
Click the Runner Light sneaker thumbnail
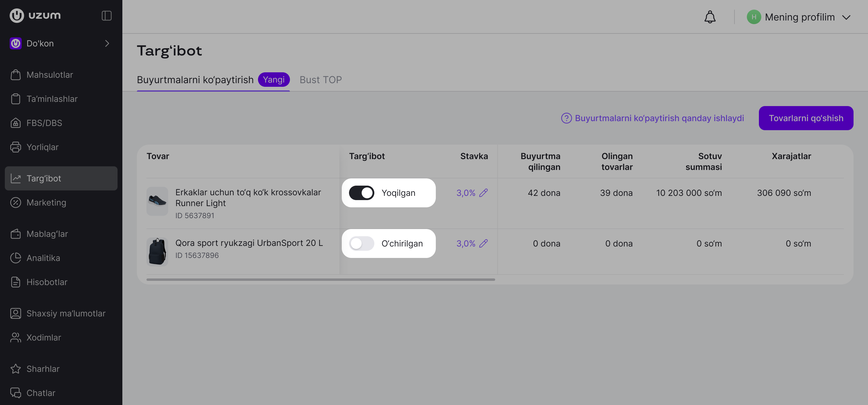(x=157, y=201)
